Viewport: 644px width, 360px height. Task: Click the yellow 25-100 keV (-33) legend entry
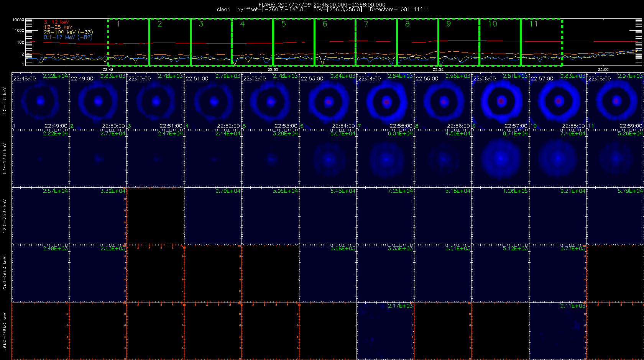(x=68, y=32)
